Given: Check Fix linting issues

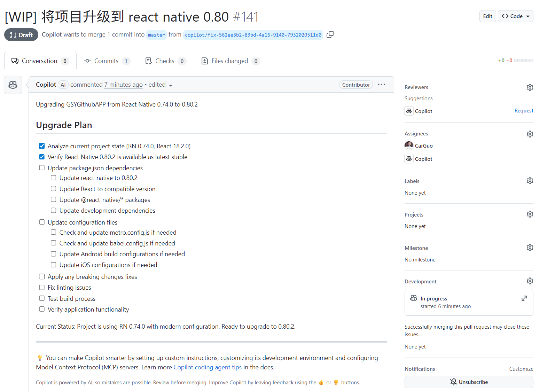Looking at the screenshot, I should pos(42,287).
